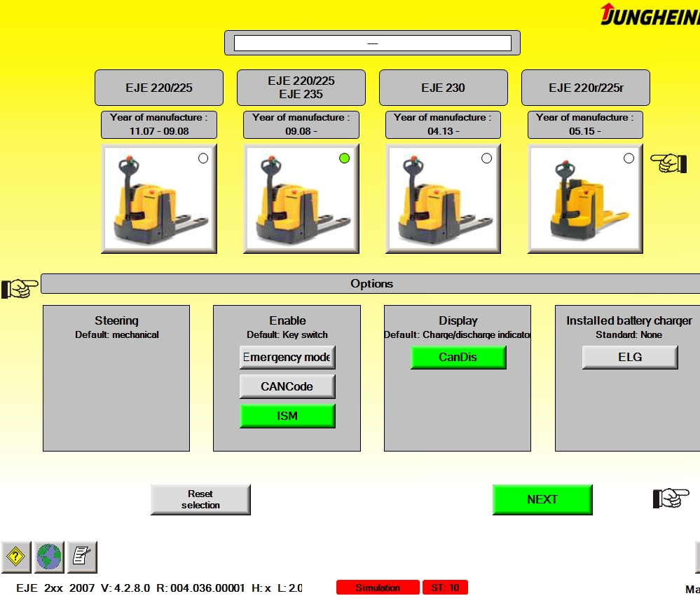Toggle the CanDis display option
The height and width of the screenshot is (603, 700).
point(458,357)
